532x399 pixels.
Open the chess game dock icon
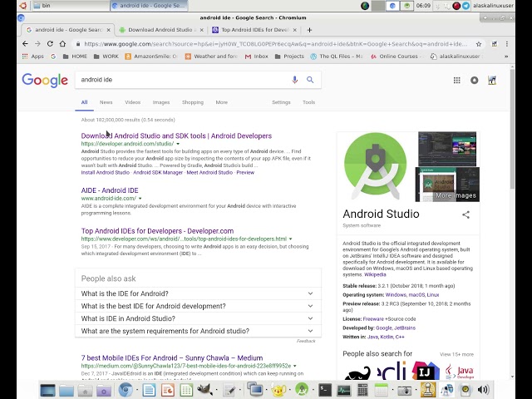(x=428, y=390)
